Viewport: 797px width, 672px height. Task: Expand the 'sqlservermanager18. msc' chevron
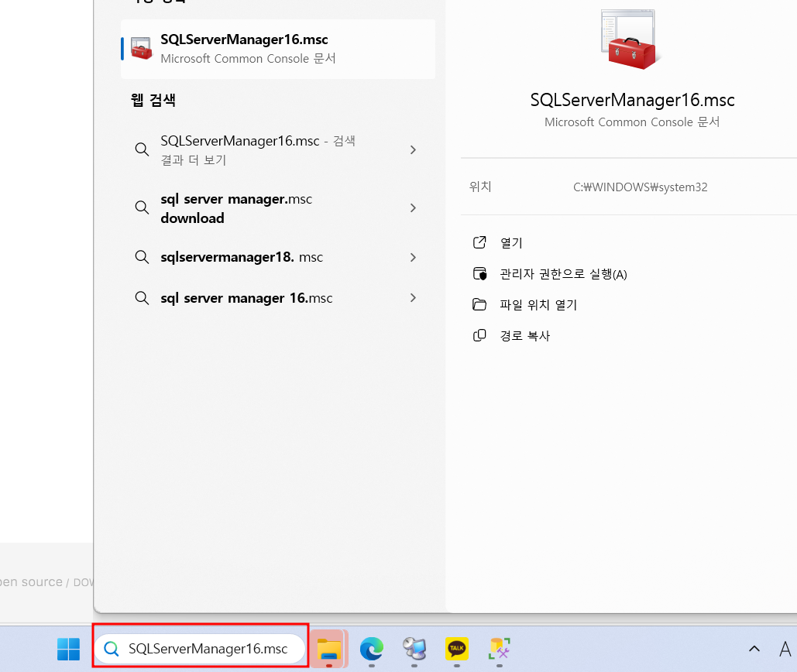(x=413, y=258)
